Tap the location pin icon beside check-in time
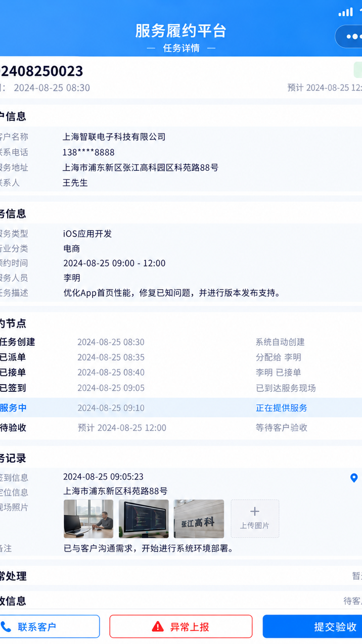The image size is (362, 644). (x=354, y=478)
